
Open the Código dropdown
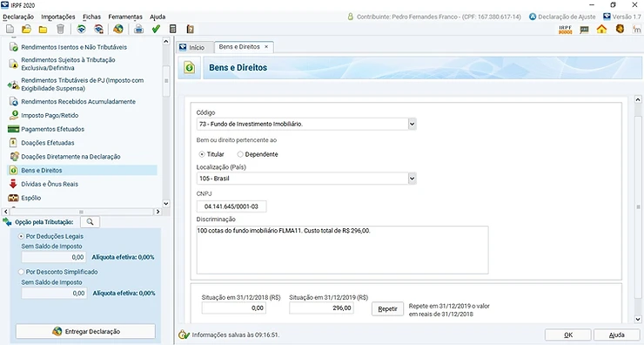412,124
